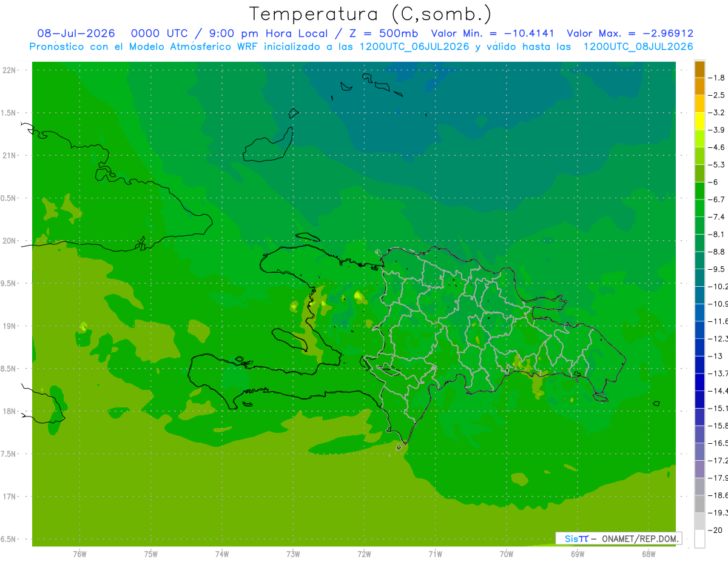Click the "0000 UTC" time text
Image resolution: width=728 pixels, height=562 pixels.
pyautogui.click(x=161, y=33)
